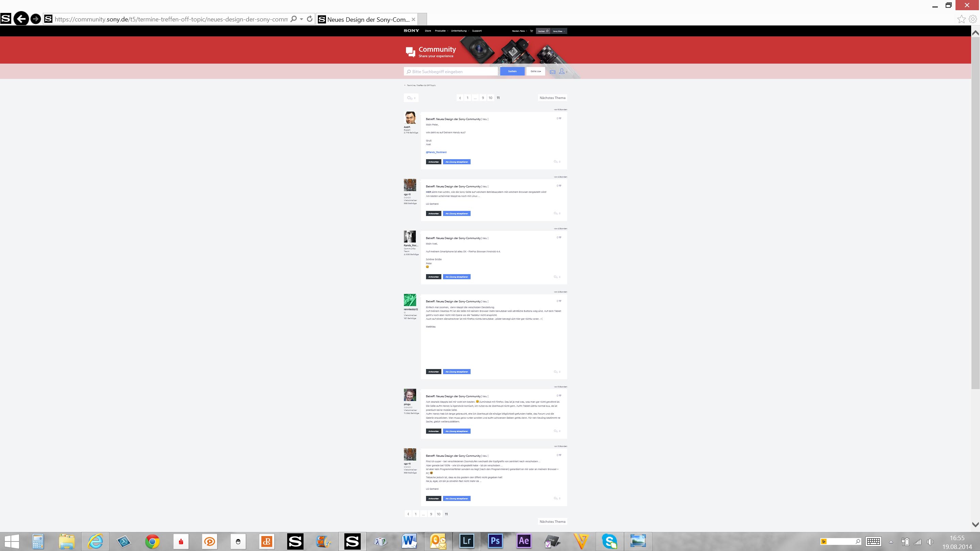Image resolution: width=980 pixels, height=551 pixels.
Task: Click the Community speech bubbles logo
Action: (410, 52)
